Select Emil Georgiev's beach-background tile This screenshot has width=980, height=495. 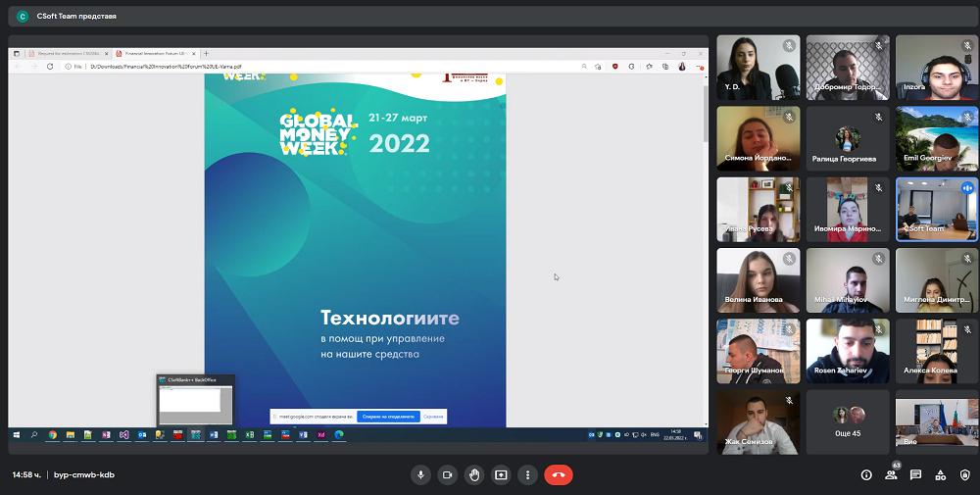[x=937, y=139]
